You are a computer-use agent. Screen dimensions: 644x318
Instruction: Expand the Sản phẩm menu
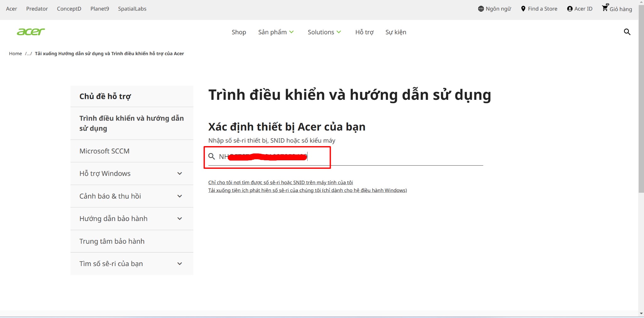276,32
